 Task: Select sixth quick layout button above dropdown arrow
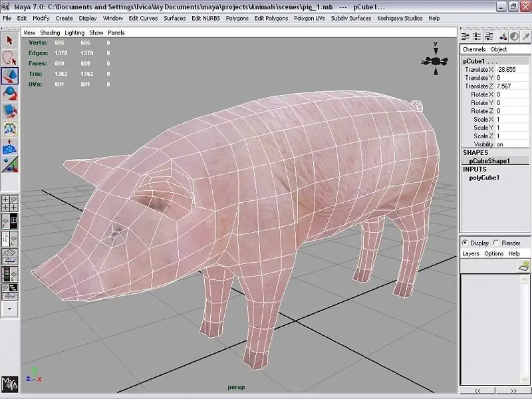tap(9, 292)
